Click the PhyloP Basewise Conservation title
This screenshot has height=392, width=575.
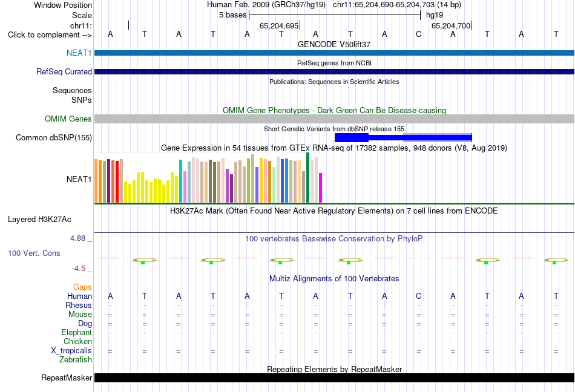(x=334, y=239)
